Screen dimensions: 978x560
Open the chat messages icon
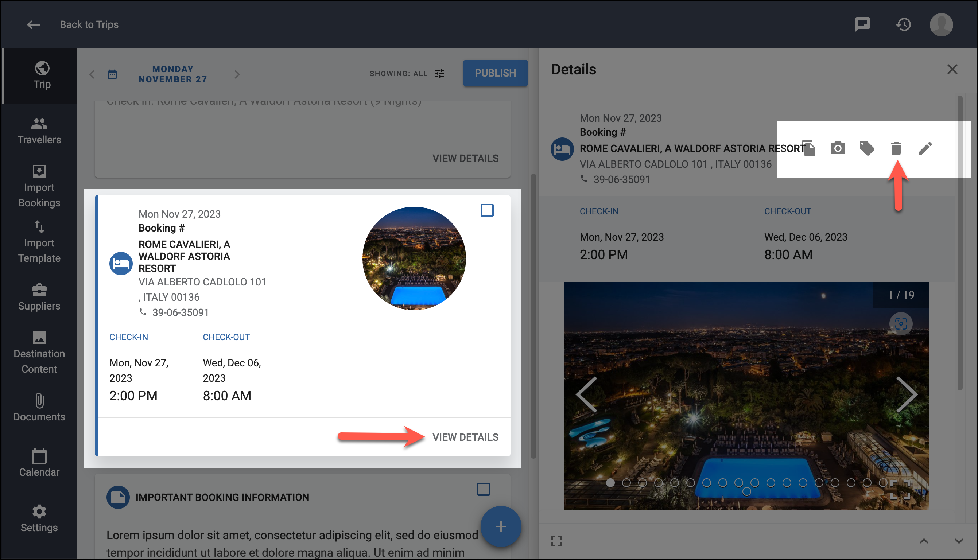(x=862, y=24)
